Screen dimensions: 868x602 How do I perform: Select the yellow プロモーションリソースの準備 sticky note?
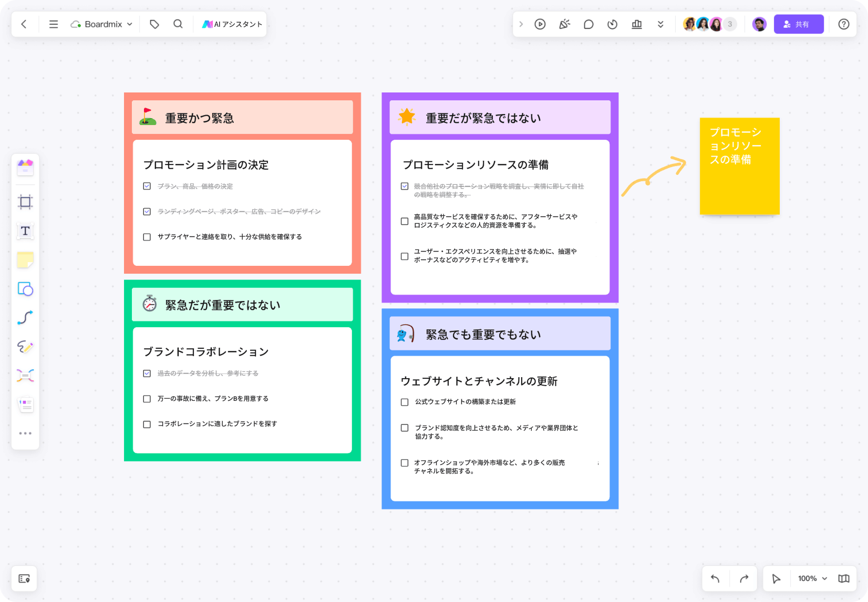pyautogui.click(x=740, y=166)
